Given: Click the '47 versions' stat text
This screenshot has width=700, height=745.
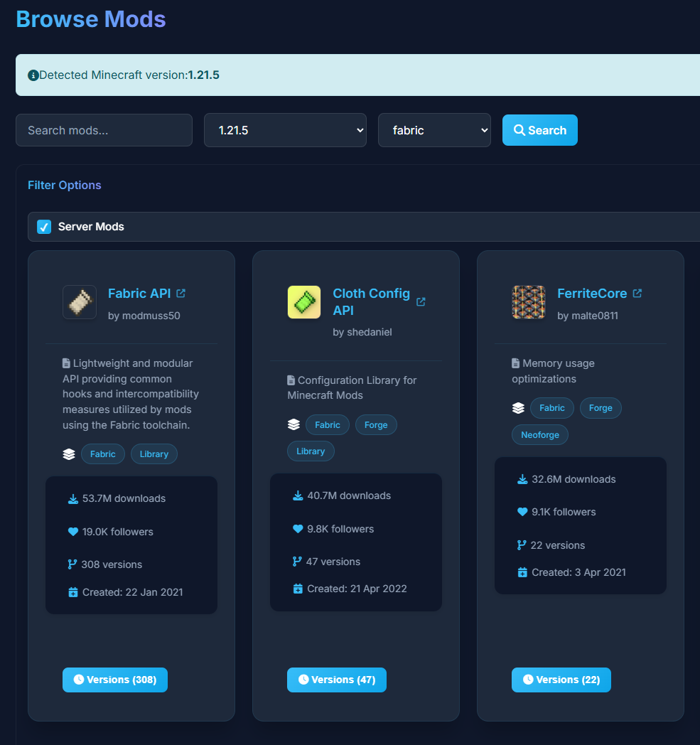Looking at the screenshot, I should click(333, 562).
